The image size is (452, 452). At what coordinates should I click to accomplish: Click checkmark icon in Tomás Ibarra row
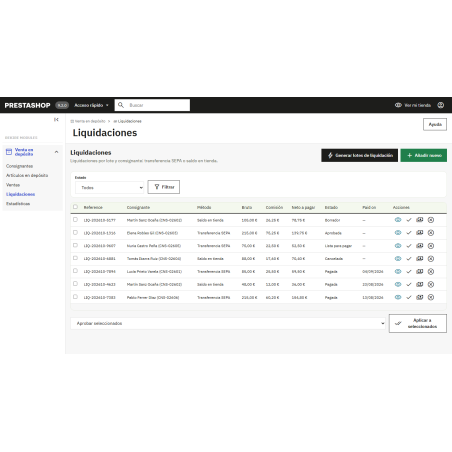[x=409, y=258]
